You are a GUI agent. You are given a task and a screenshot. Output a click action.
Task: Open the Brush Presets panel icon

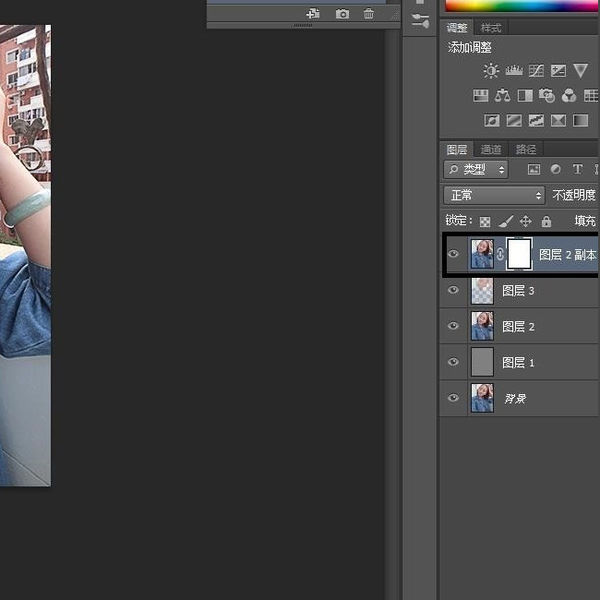(420, 21)
